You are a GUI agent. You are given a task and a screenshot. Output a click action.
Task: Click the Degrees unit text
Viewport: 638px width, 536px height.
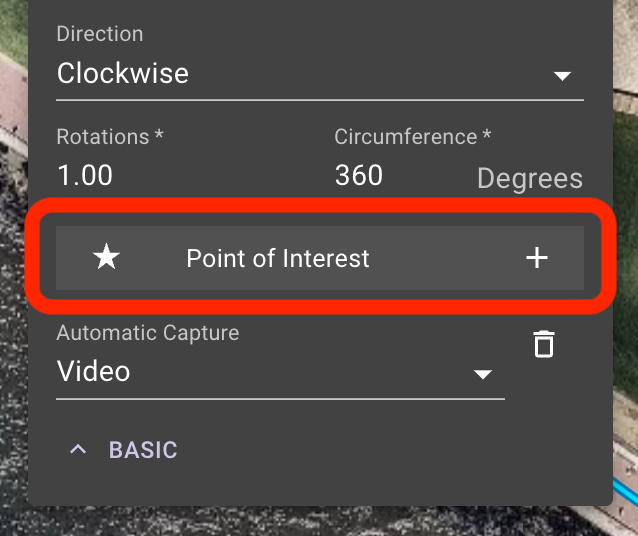click(x=530, y=178)
